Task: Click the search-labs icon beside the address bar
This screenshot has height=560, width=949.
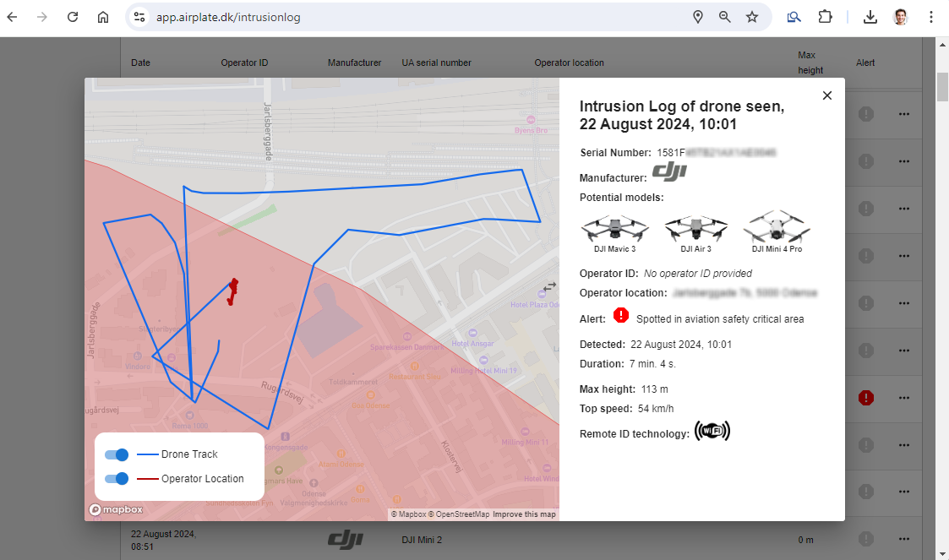Action: click(794, 17)
